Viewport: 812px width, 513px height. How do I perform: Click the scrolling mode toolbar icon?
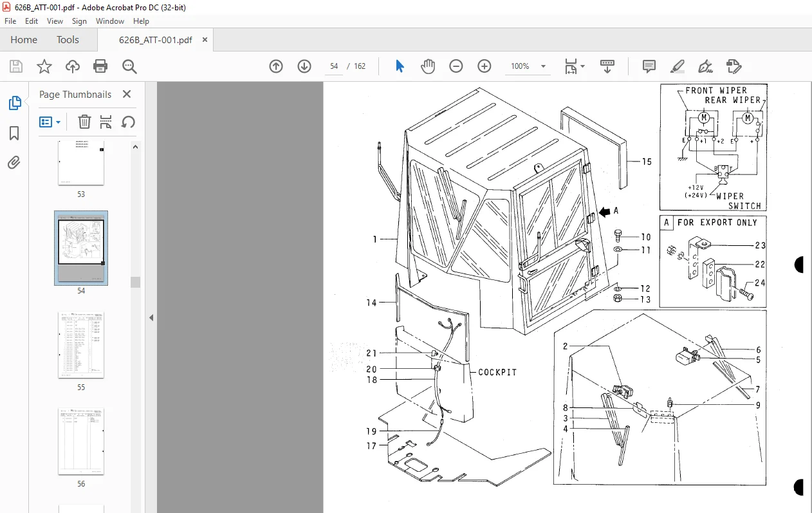(x=607, y=66)
